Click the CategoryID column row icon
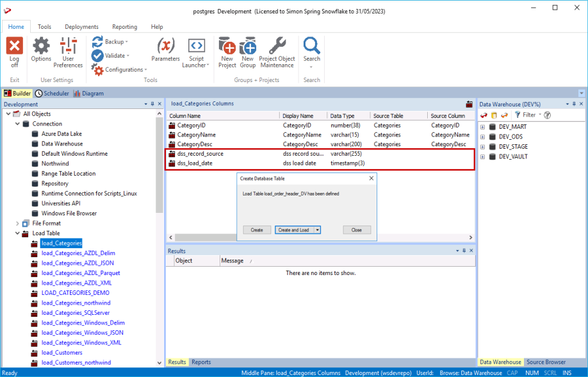Viewport: 588px width, 377px height. (172, 126)
